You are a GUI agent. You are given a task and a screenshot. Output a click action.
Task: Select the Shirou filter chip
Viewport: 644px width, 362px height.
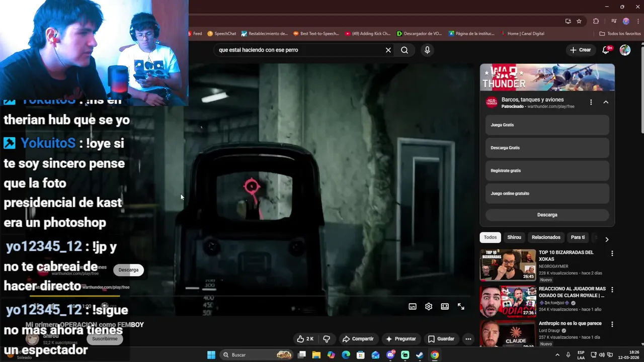pyautogui.click(x=514, y=237)
